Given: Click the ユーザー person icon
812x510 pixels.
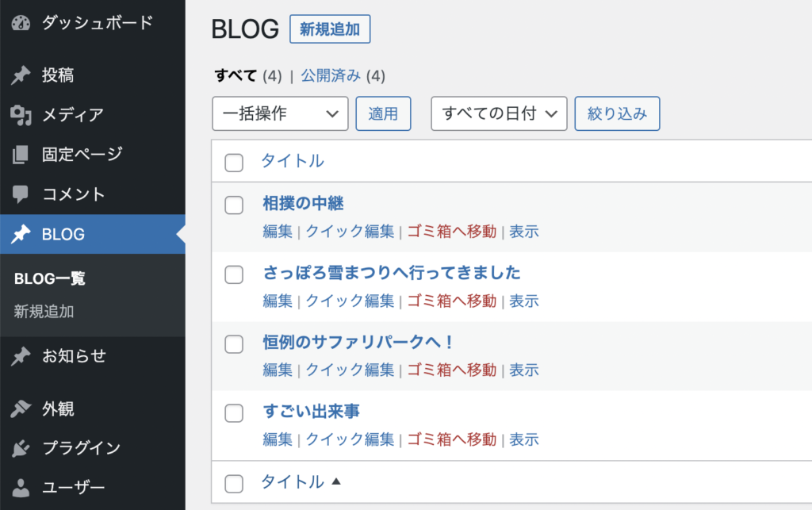Looking at the screenshot, I should (x=21, y=486).
